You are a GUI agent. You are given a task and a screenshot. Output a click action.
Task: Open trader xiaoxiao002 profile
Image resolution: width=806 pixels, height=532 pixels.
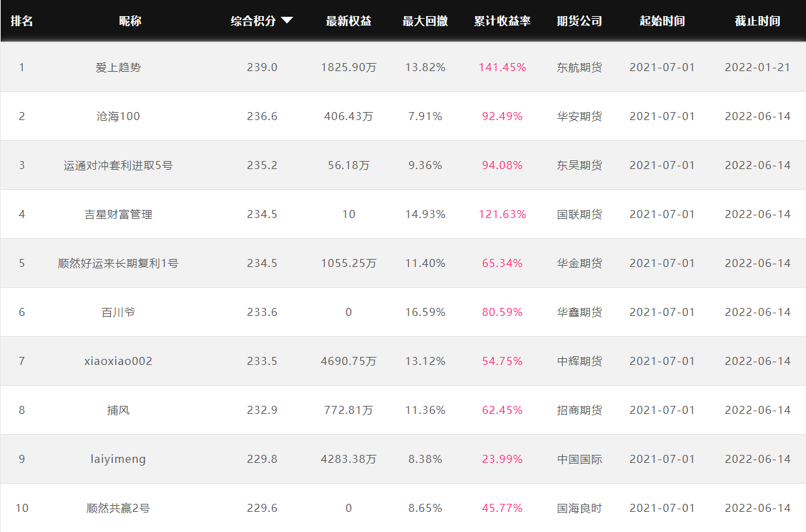pyautogui.click(x=119, y=361)
